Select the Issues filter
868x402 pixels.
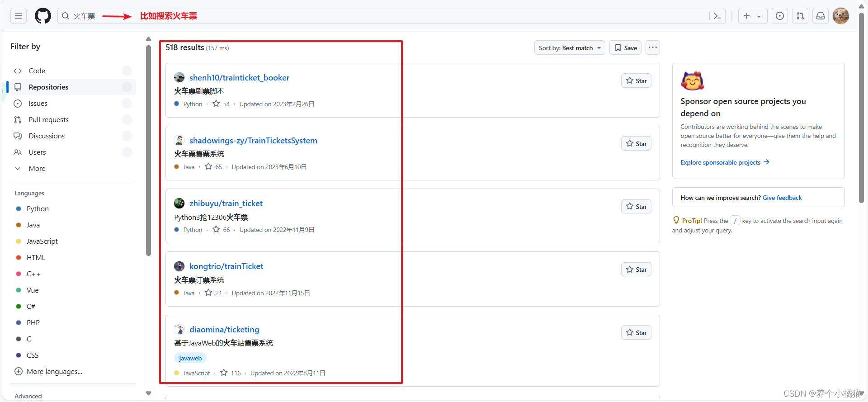[x=72, y=104]
